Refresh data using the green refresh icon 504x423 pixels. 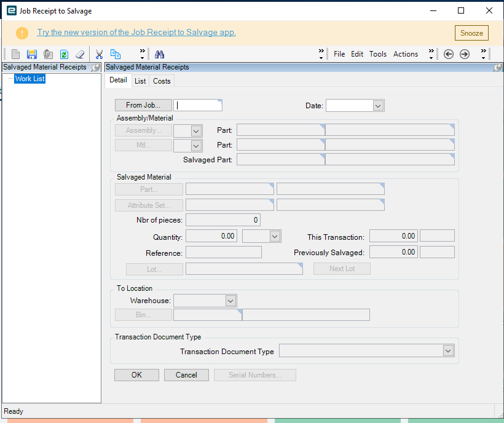coord(64,54)
